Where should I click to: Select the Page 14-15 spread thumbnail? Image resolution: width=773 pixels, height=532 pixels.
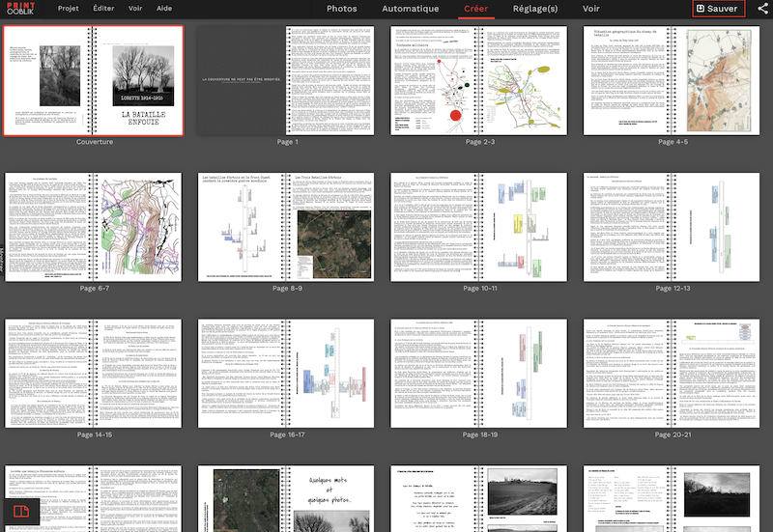coord(93,374)
